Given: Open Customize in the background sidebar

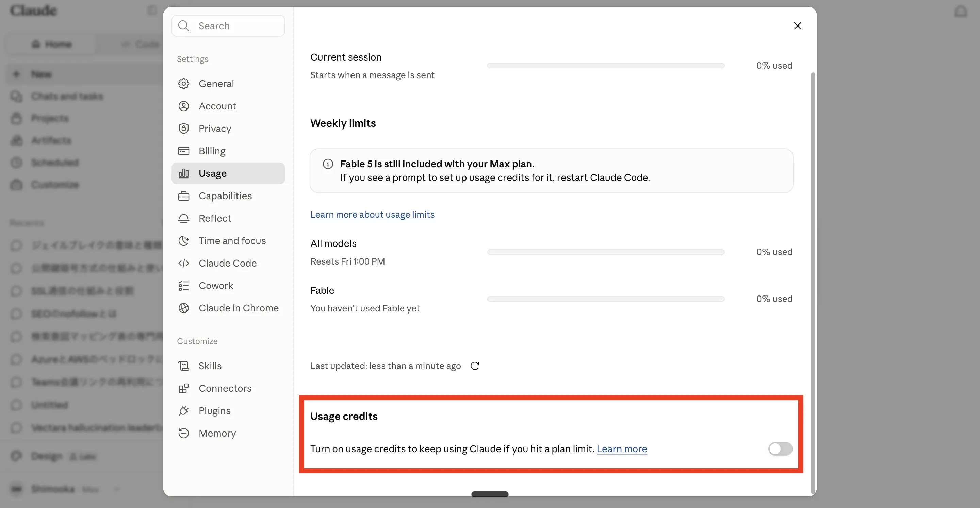Looking at the screenshot, I should [55, 185].
